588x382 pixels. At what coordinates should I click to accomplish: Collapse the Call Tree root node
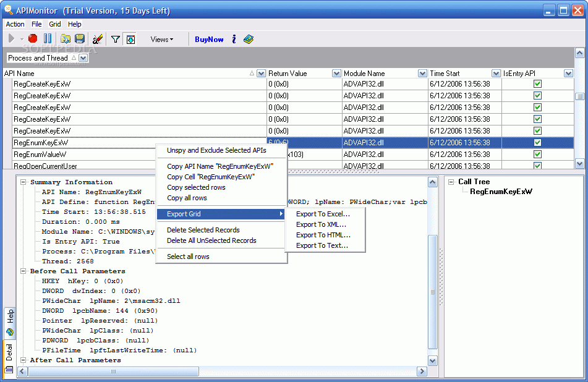click(x=451, y=182)
